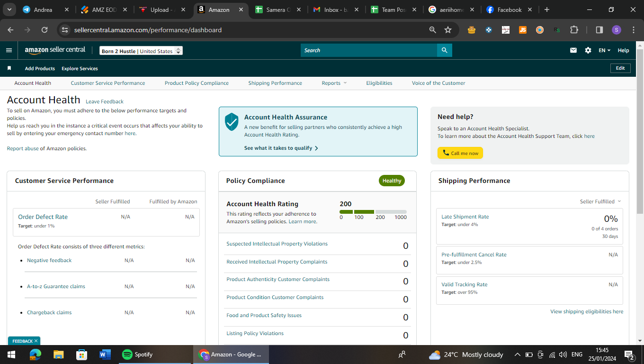Viewport: 644px width, 364px height.
Task: Open the orange JS extension
Action: (x=523, y=30)
